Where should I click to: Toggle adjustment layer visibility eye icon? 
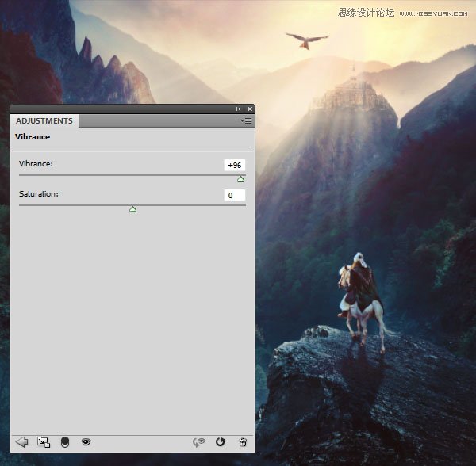pos(86,442)
